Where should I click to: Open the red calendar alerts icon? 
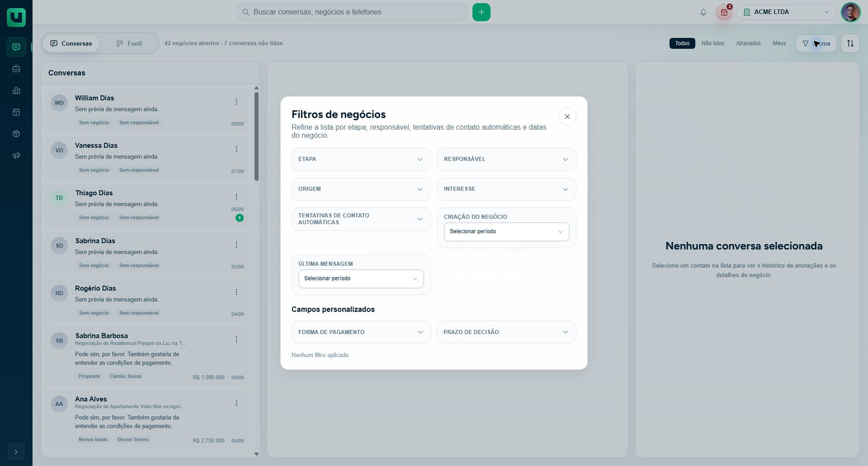click(x=724, y=12)
